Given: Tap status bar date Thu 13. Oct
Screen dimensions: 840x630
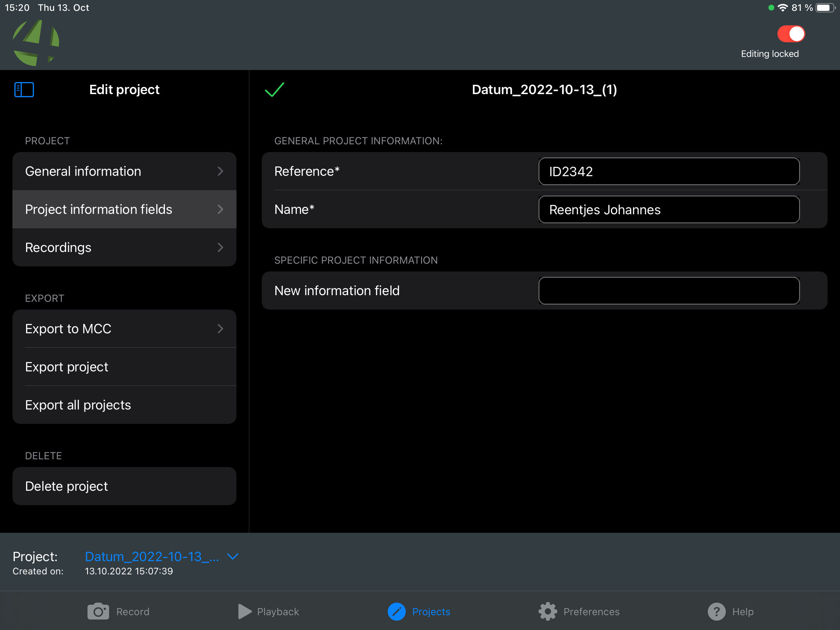Looking at the screenshot, I should (x=63, y=8).
